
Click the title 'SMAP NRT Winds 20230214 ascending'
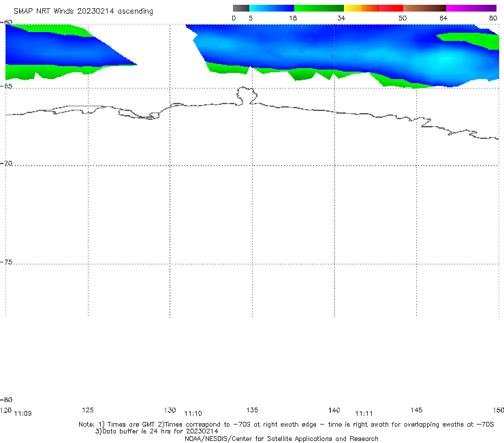coord(83,12)
